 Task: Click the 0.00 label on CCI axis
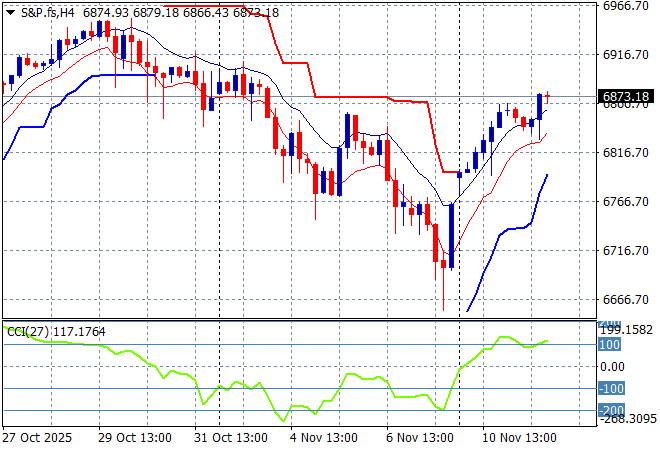pyautogui.click(x=613, y=366)
